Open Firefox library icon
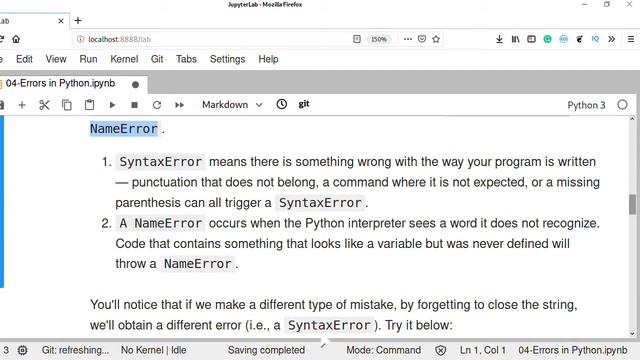This screenshot has width=640, height=360. coord(516,39)
